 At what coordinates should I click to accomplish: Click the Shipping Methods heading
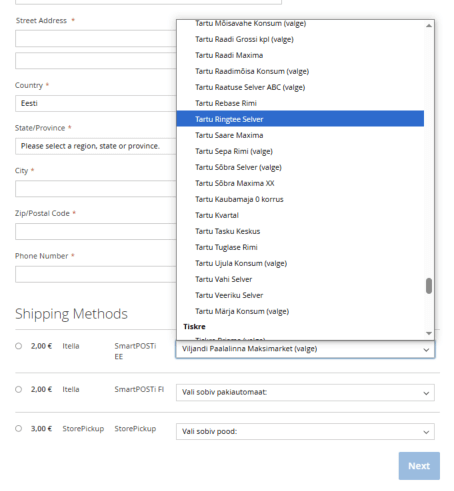[71, 314]
